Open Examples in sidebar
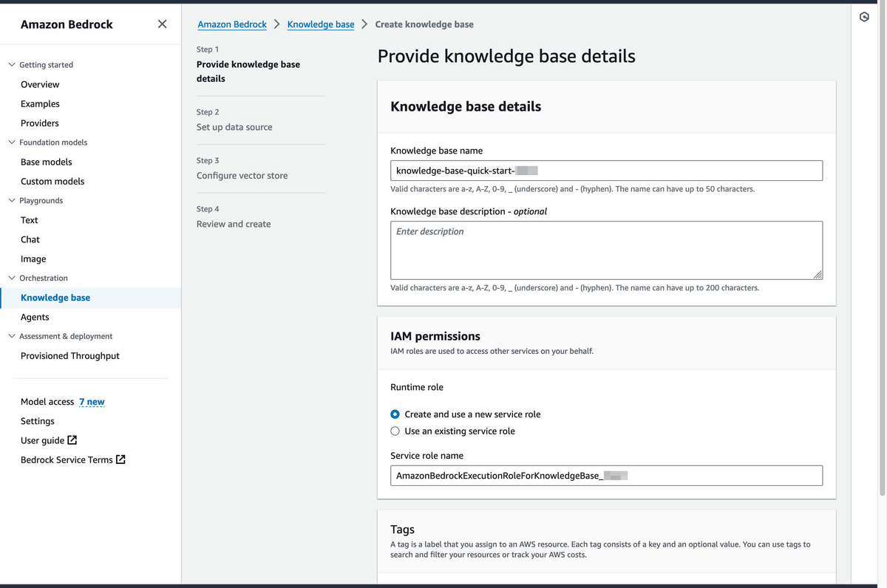This screenshot has width=887, height=588. click(x=40, y=104)
